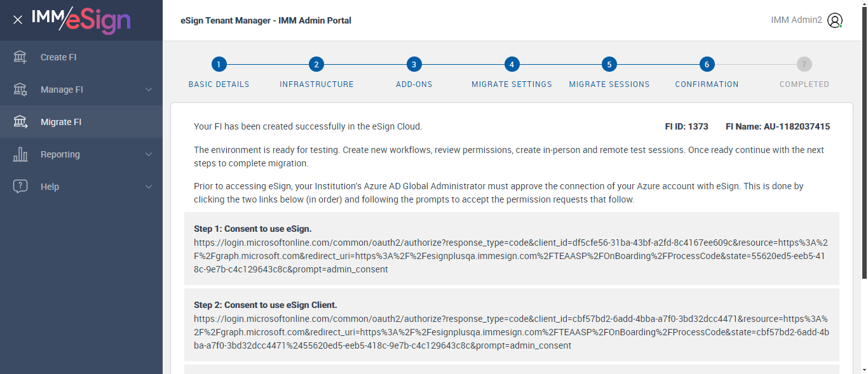Open the Step 1 consent URL
868x374 pixels.
coord(511,256)
